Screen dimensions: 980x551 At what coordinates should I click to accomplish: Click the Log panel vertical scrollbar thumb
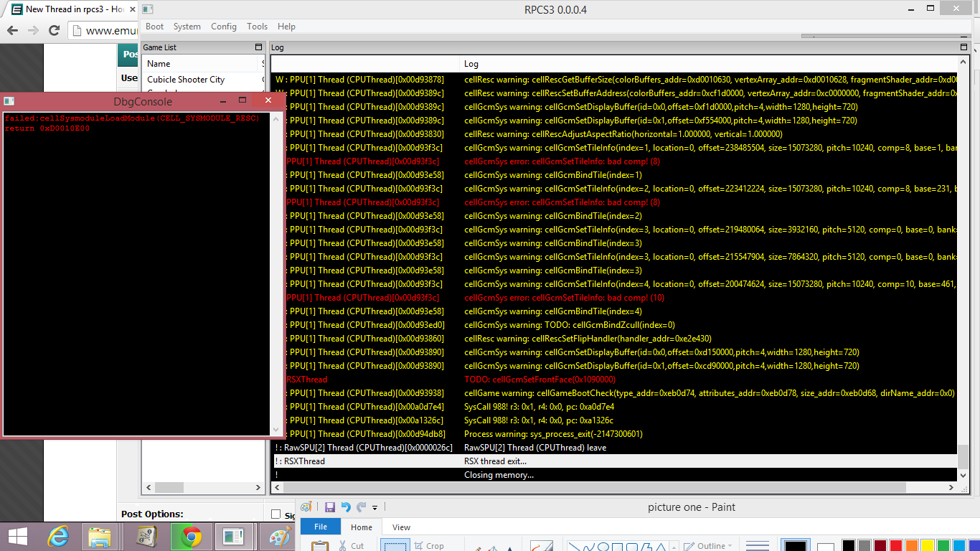pos(963,456)
